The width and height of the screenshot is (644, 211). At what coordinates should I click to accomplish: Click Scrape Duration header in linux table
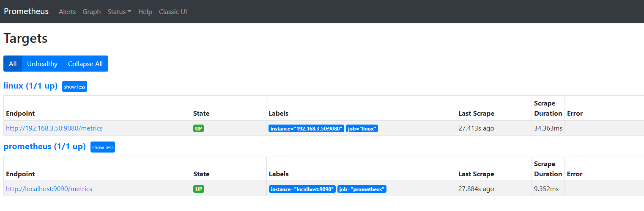coord(548,108)
